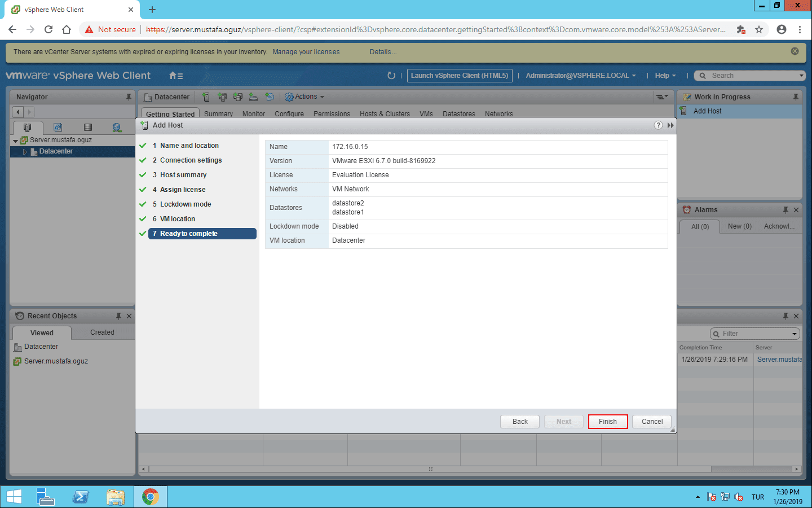The height and width of the screenshot is (508, 812).
Task: Click the Add Host toolbar icon
Action: point(206,97)
